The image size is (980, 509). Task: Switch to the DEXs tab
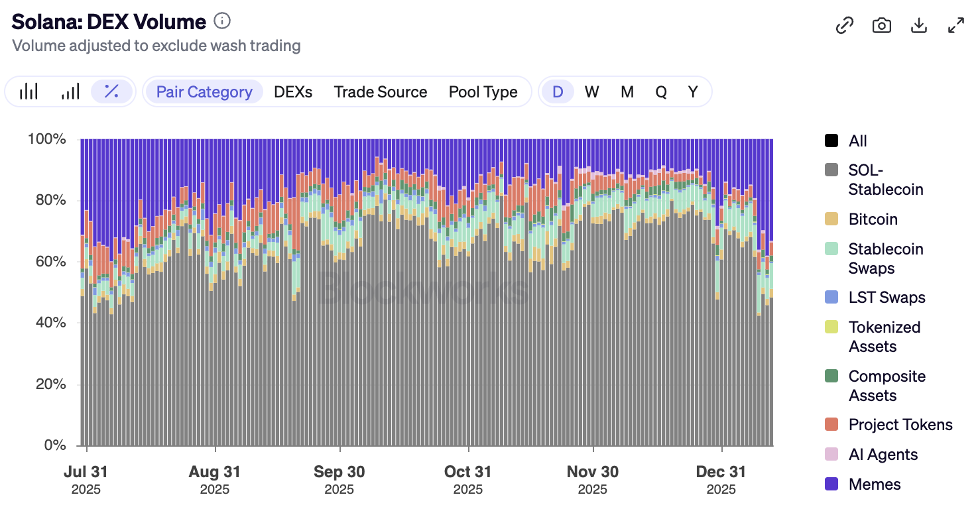click(x=293, y=92)
